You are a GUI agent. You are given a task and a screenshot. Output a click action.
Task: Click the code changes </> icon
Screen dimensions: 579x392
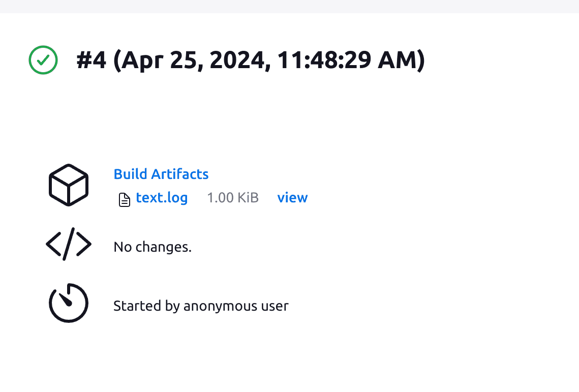click(68, 245)
